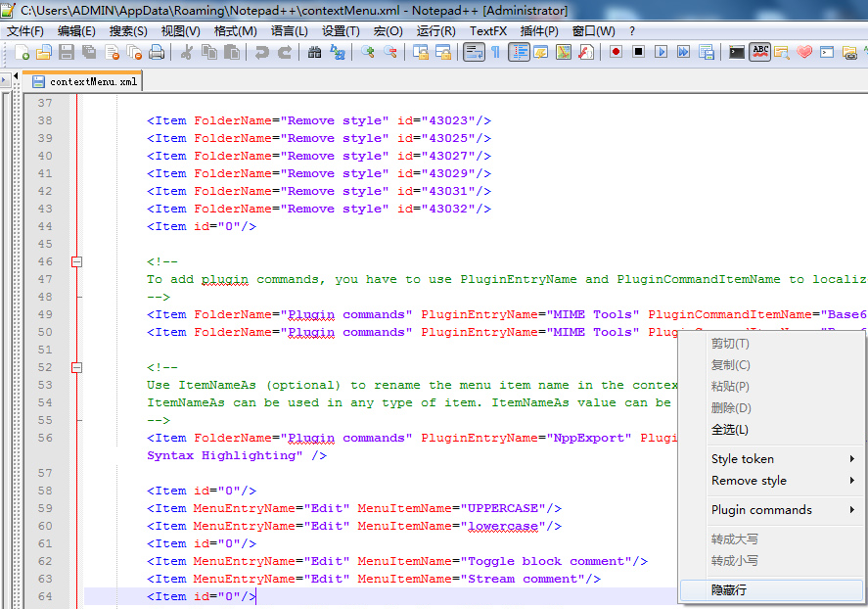This screenshot has width=868, height=609.
Task: Click the Zoom in magnifier icon
Action: pyautogui.click(x=368, y=52)
